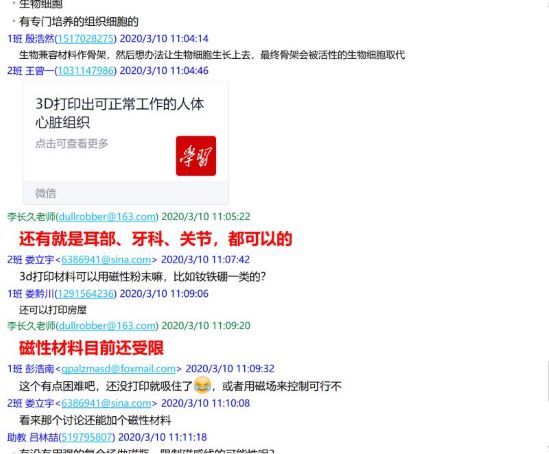Open 6386941@sina.com link at 11:07:42
This screenshot has height=454, width=549.
106,260
